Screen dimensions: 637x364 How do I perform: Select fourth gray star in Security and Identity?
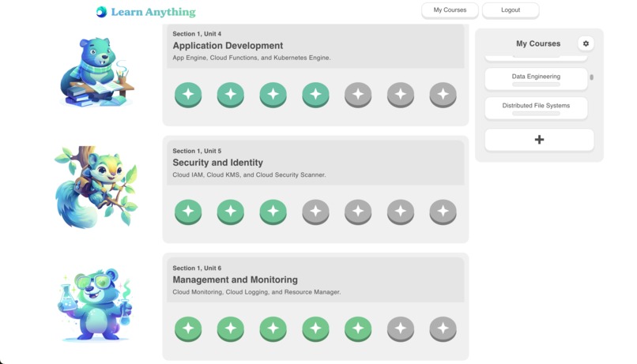[x=315, y=212]
